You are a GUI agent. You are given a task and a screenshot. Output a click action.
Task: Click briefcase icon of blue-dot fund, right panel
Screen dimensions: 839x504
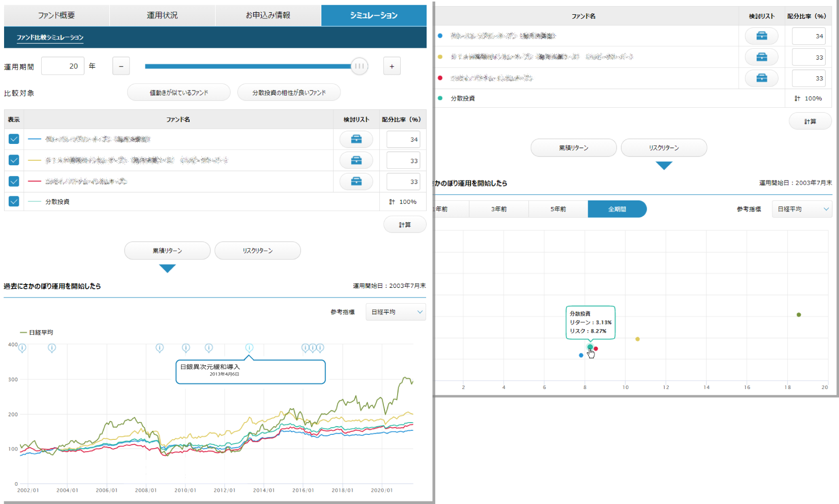(x=761, y=36)
